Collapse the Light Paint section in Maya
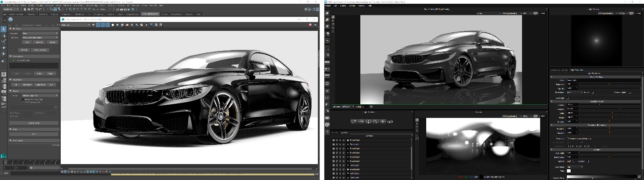Image resolution: width=644 pixels, height=180 pixels. click(x=11, y=80)
